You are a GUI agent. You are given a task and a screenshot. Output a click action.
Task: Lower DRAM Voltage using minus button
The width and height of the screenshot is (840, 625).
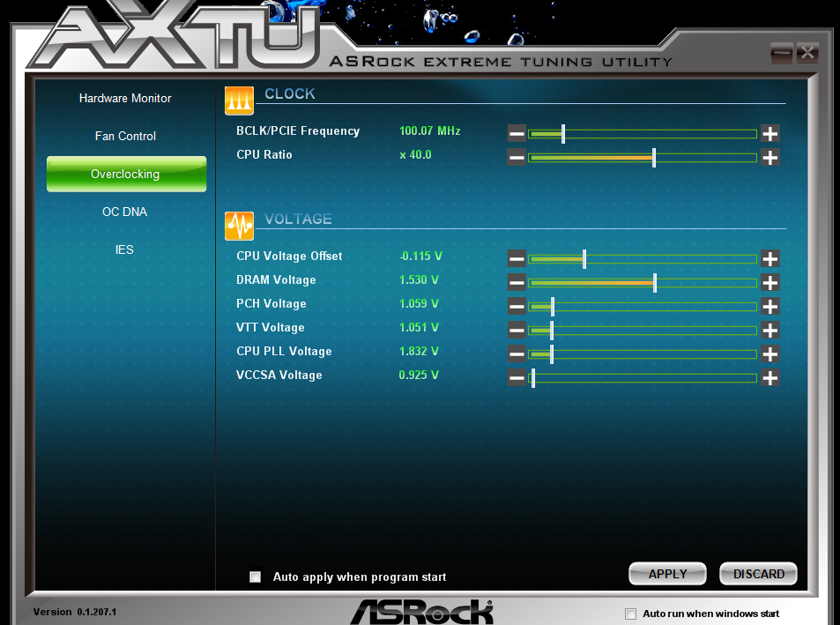[517, 283]
